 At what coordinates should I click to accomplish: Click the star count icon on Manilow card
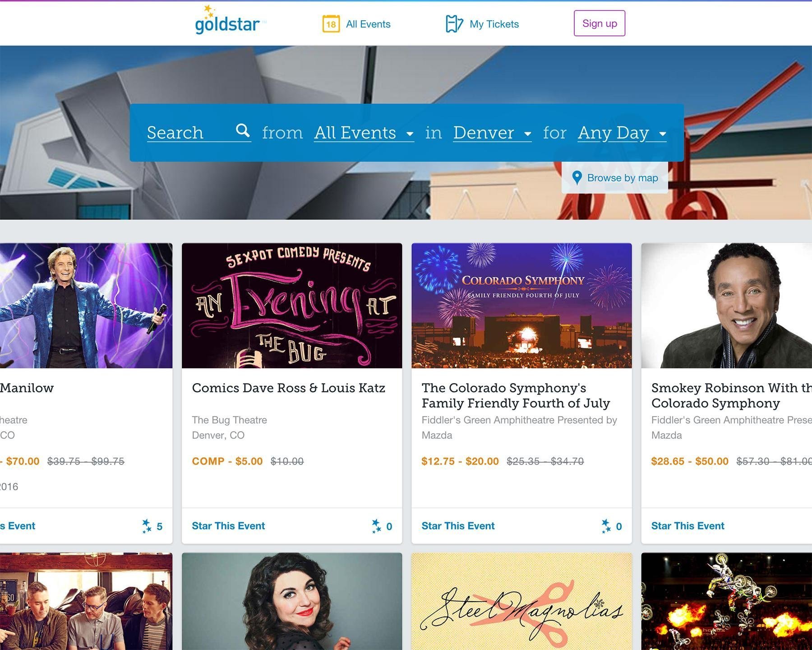pos(147,526)
